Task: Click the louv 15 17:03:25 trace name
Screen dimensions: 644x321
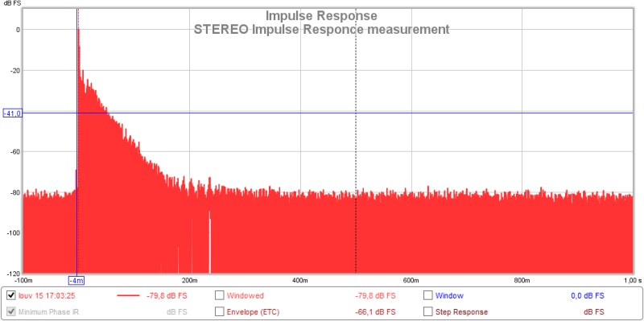Action: 47,295
